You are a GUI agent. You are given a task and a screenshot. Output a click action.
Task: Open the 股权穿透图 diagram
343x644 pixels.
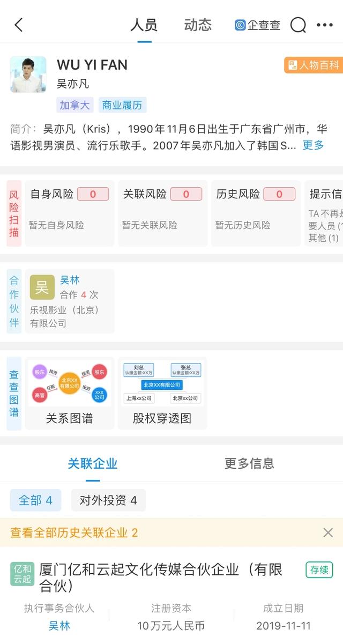[162, 393]
